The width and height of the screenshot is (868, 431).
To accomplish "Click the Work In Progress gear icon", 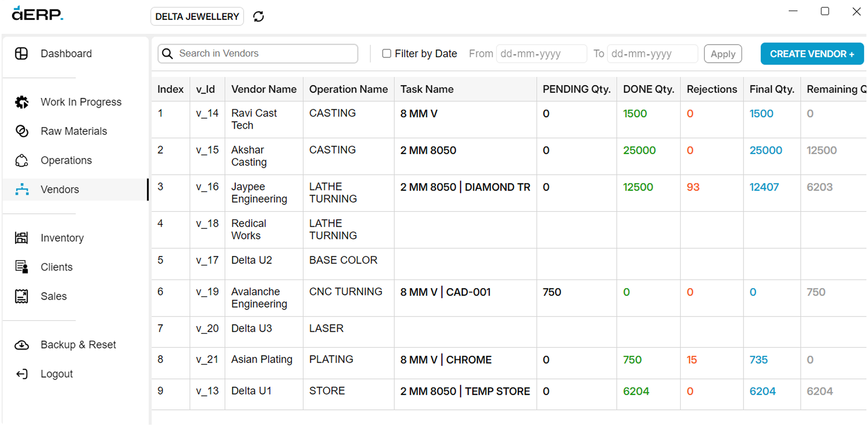I will click(22, 102).
